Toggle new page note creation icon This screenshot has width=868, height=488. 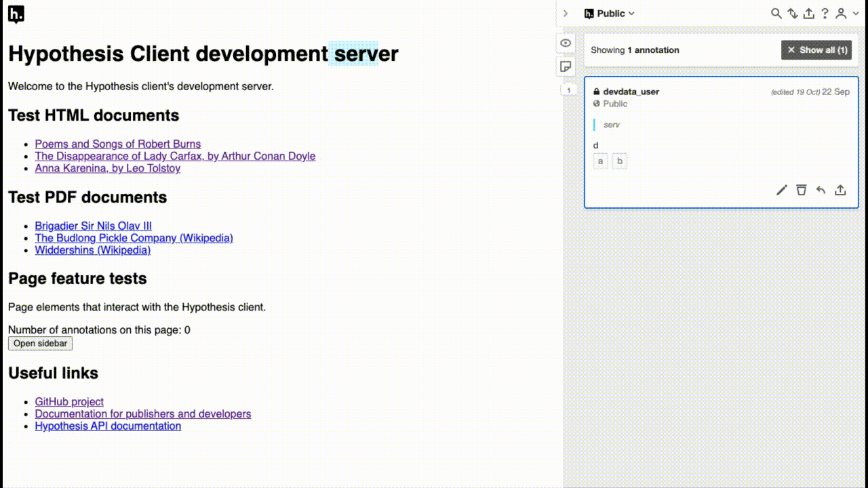(566, 66)
